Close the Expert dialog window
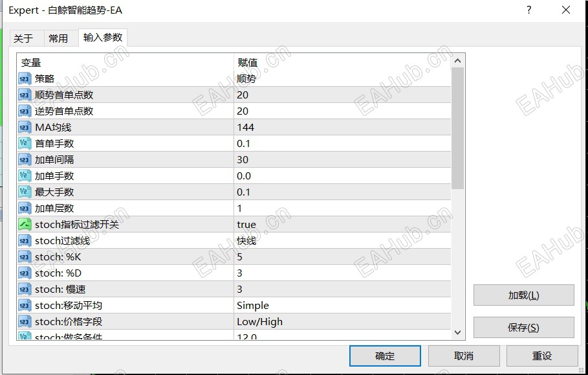Image resolution: width=588 pixels, height=375 pixels. (566, 10)
